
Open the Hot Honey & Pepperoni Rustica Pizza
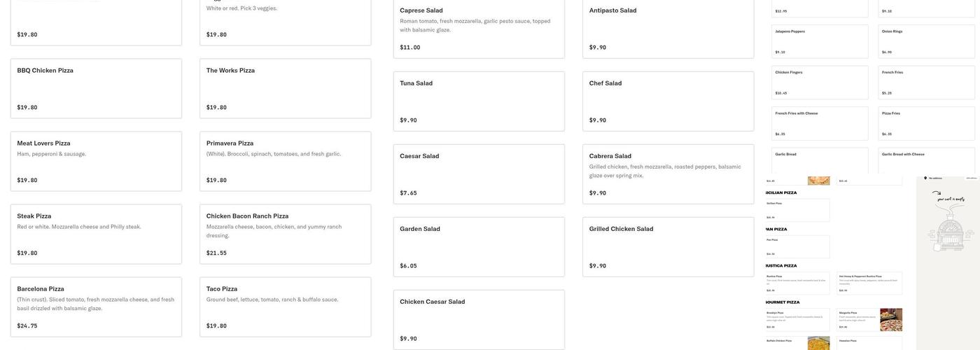point(869,283)
